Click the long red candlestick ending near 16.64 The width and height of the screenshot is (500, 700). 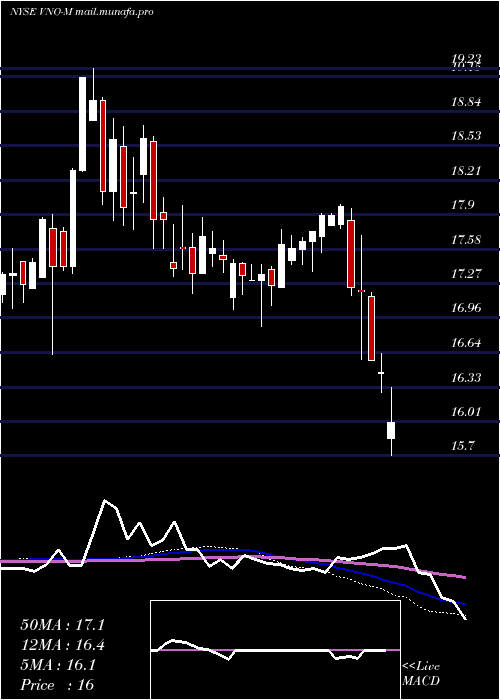(x=371, y=328)
